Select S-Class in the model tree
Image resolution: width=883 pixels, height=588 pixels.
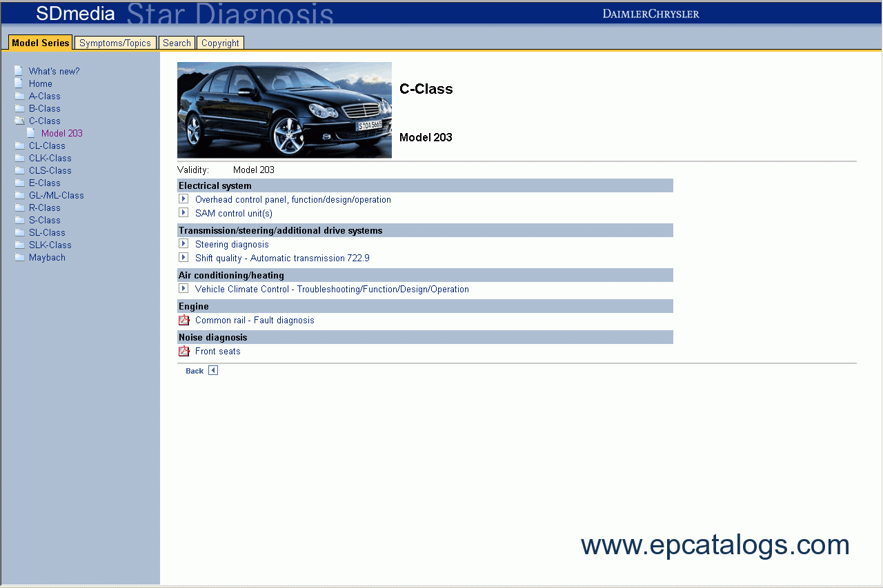pyautogui.click(x=45, y=220)
